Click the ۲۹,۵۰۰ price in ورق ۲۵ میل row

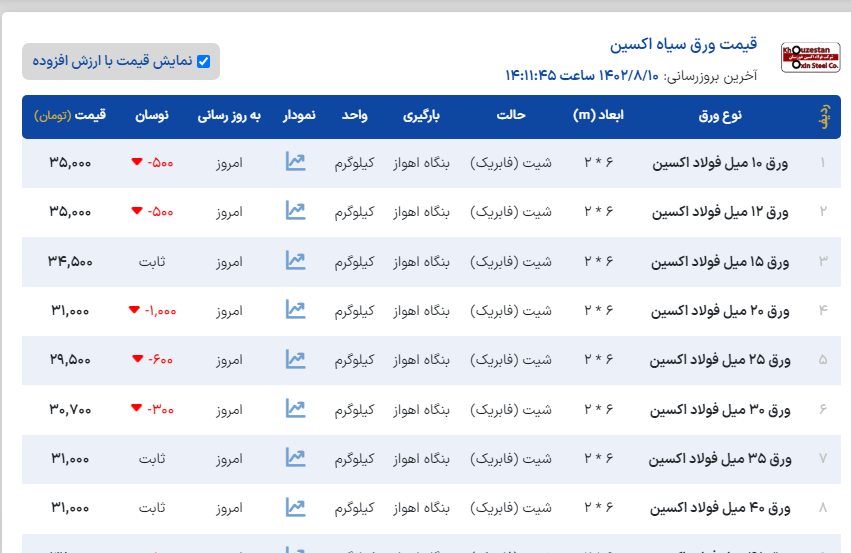70,359
